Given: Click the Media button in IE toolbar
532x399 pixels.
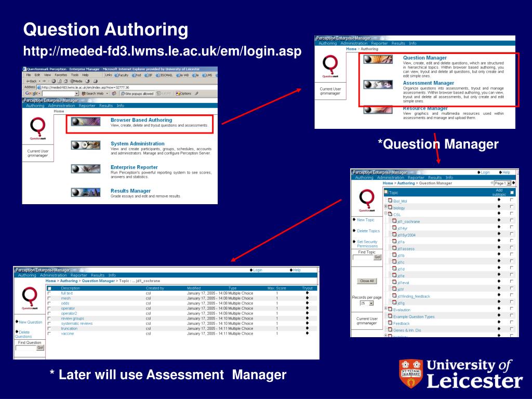Looking at the screenshot, I should tap(76, 81).
